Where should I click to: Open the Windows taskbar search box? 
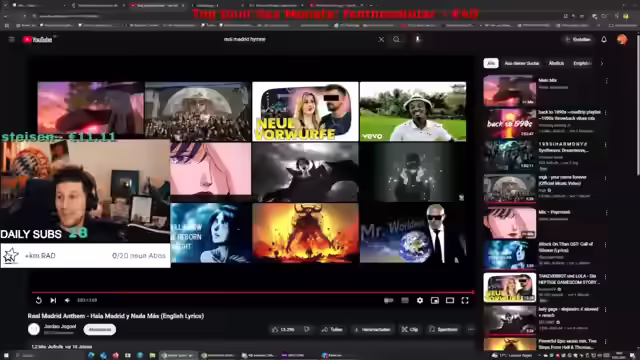click(48, 356)
